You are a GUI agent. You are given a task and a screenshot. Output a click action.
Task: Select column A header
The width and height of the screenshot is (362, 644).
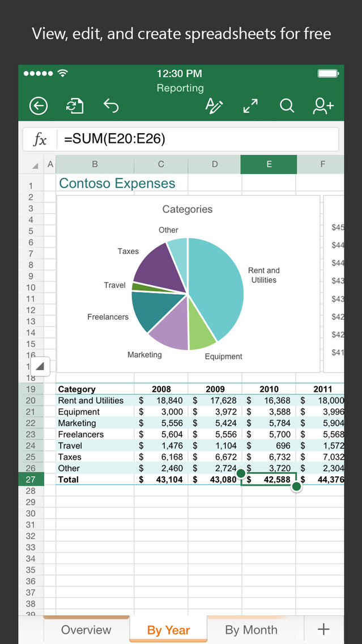click(50, 164)
